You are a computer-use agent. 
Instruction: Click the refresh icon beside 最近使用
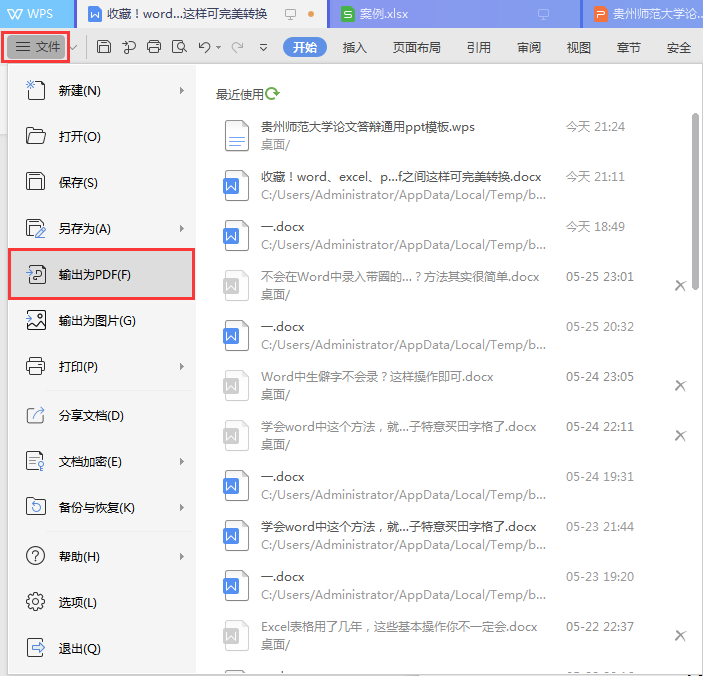point(272,93)
